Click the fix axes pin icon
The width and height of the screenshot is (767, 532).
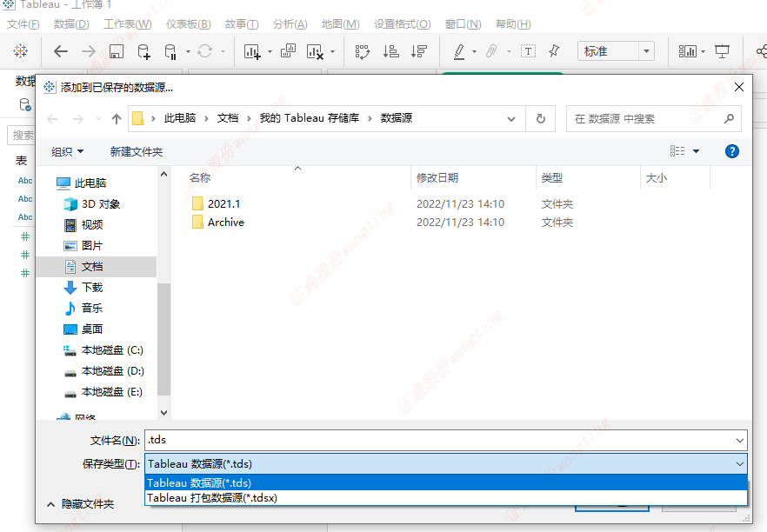(554, 50)
